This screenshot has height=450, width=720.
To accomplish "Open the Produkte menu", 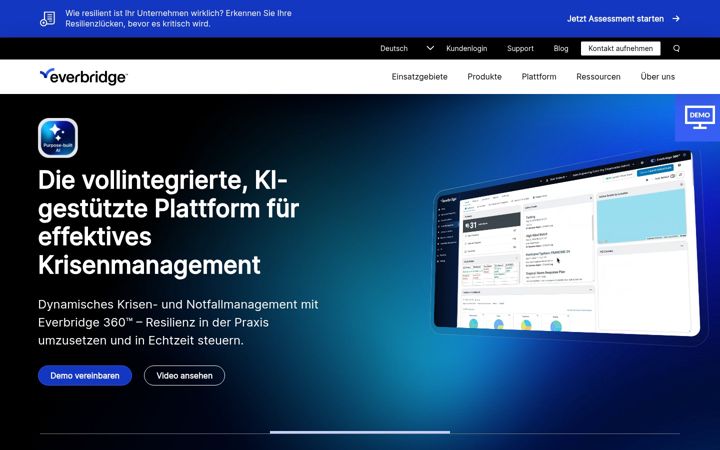I will (x=484, y=77).
